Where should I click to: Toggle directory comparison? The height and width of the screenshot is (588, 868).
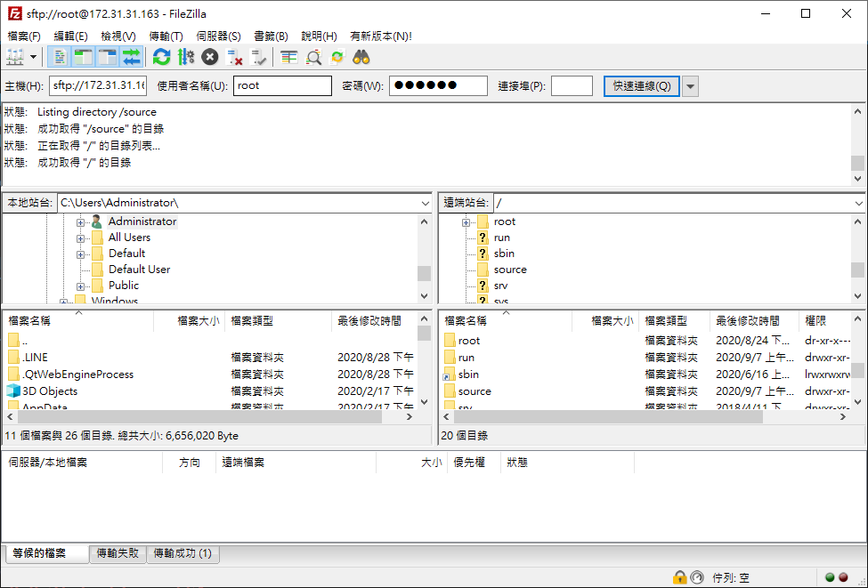click(313, 57)
